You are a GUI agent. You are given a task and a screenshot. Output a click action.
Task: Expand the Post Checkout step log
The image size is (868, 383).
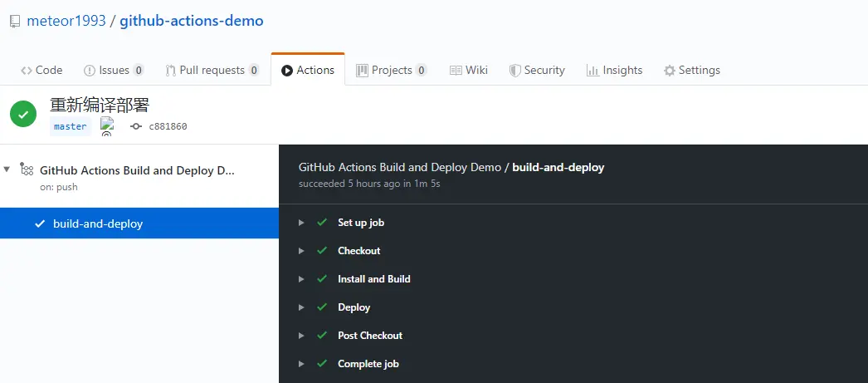(x=302, y=336)
